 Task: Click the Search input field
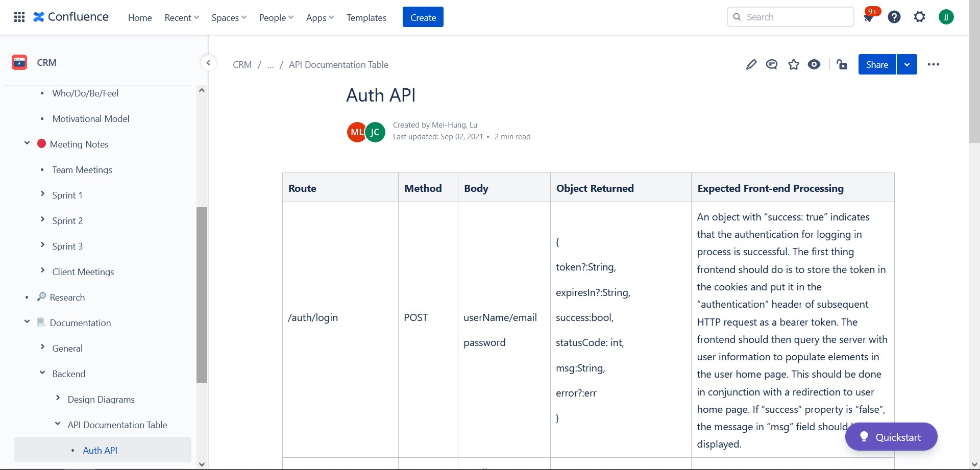(790, 17)
